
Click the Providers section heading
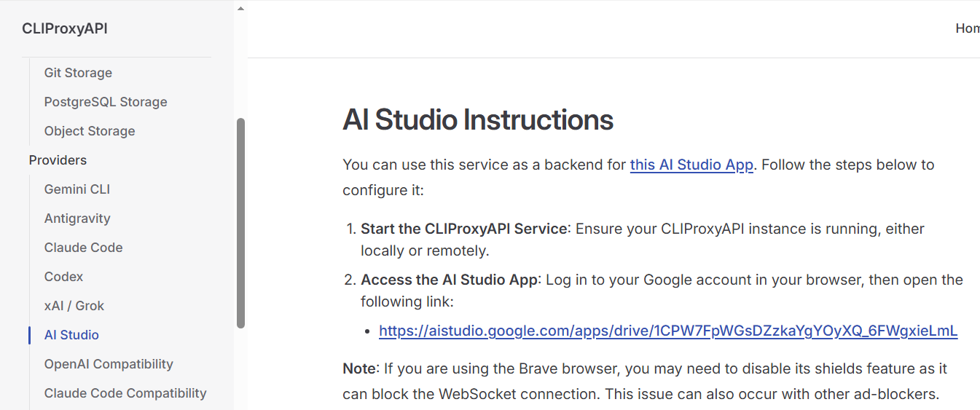(58, 160)
